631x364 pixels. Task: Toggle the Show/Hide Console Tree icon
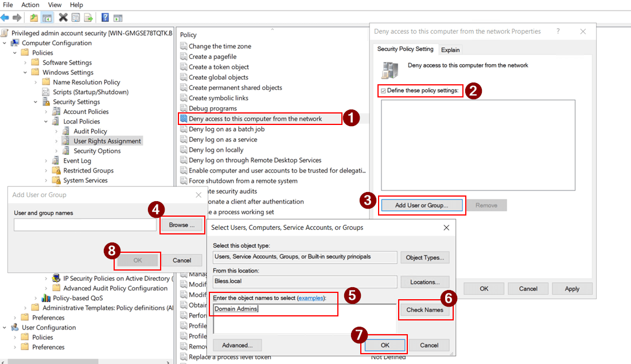coord(47,17)
